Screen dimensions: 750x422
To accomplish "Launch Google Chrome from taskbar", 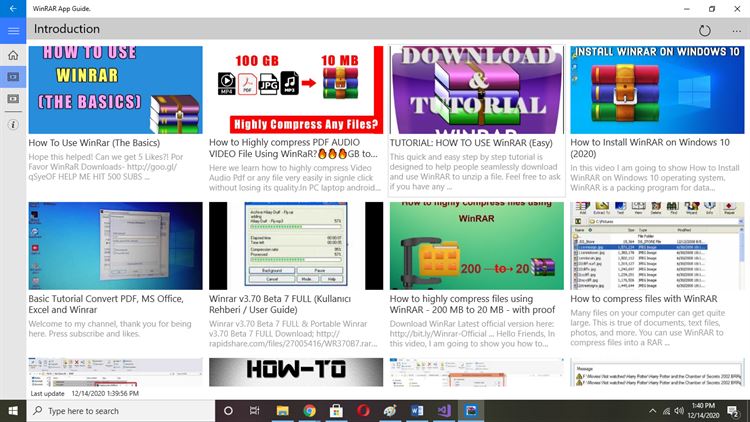I will (x=309, y=411).
